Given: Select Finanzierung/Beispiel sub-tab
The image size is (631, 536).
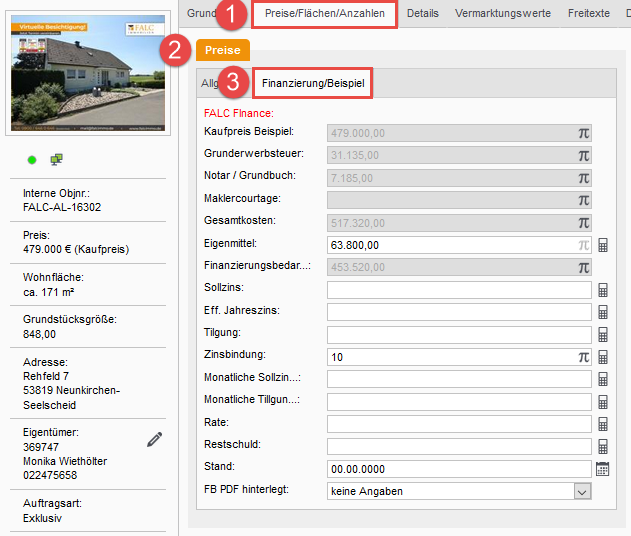Looking at the screenshot, I should pos(312,83).
